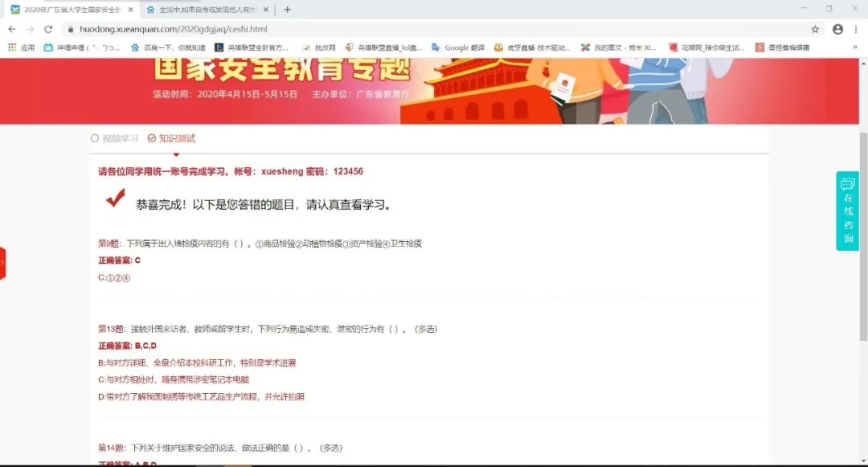Open the Chrome profile account icon
Screen dimensions: 868x467
coord(837,29)
